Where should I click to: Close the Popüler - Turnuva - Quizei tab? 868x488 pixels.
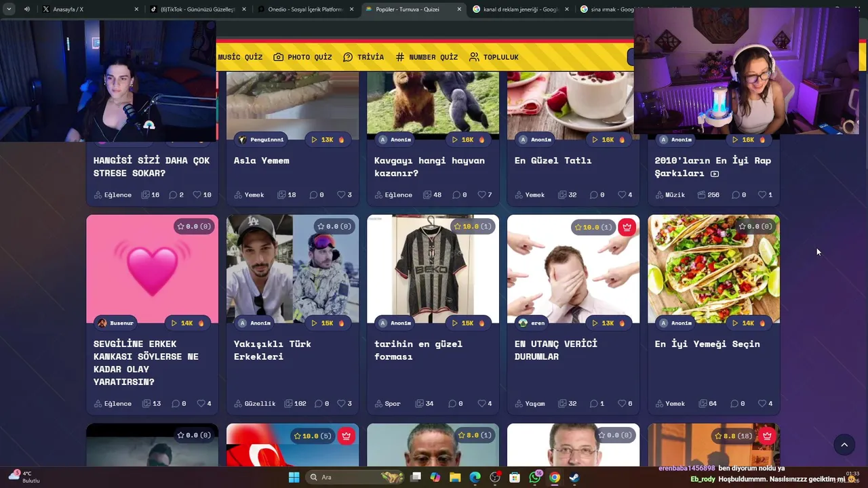click(459, 9)
